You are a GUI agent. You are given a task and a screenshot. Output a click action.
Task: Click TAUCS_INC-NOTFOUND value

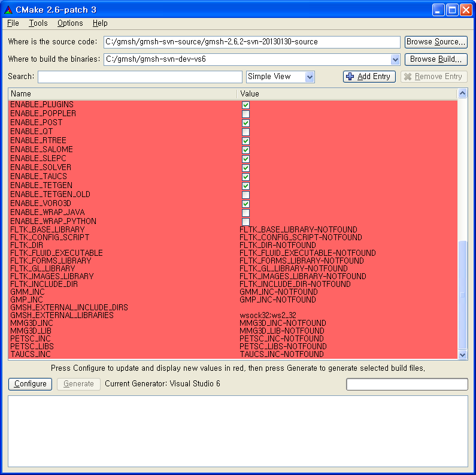click(281, 355)
